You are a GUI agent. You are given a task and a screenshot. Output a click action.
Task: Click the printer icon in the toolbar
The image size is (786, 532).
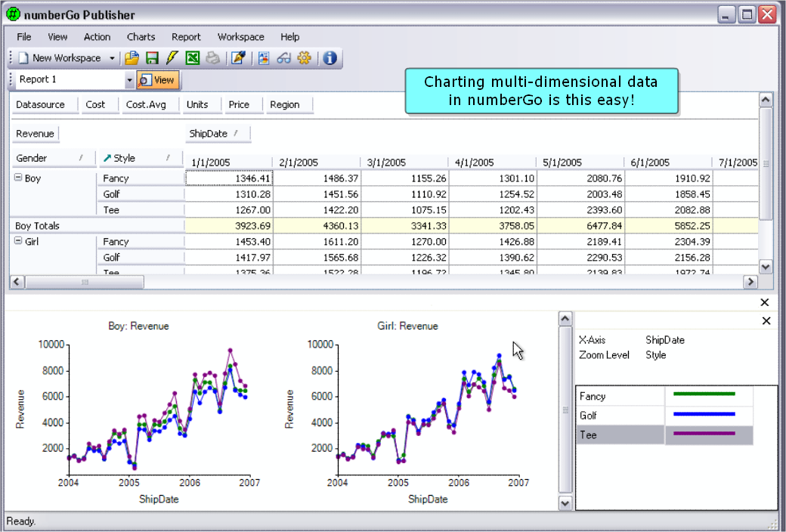pos(212,58)
